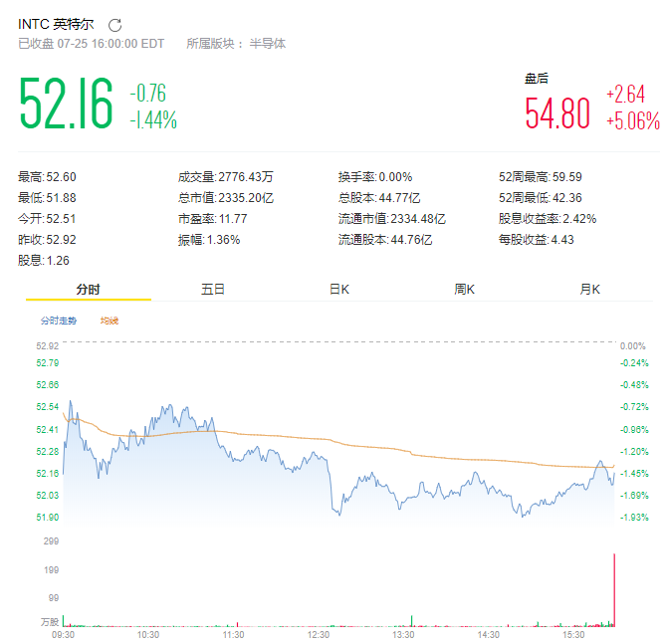663x644 pixels.
Task: Toggle the 分时走势 legend item
Action: (x=58, y=321)
